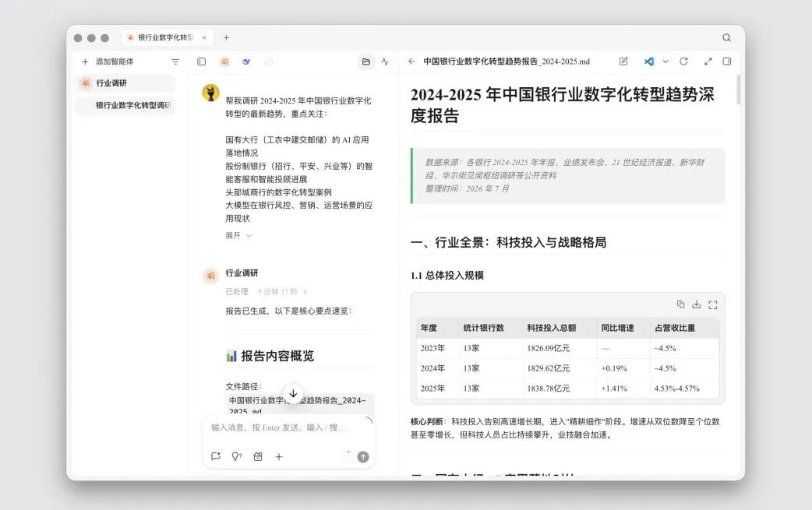Viewport: 812px width, 510px height.
Task: Expand the open-with dropdown chevron
Action: [x=665, y=61]
